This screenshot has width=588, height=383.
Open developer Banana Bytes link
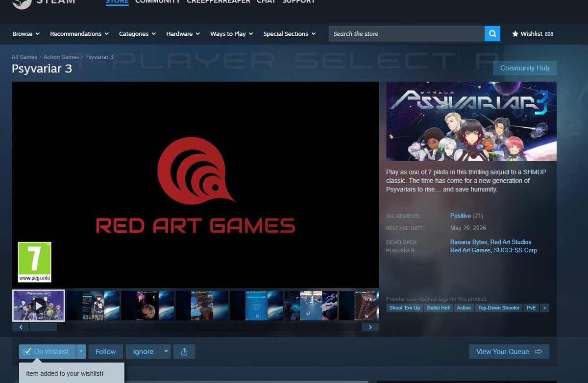pyautogui.click(x=468, y=242)
